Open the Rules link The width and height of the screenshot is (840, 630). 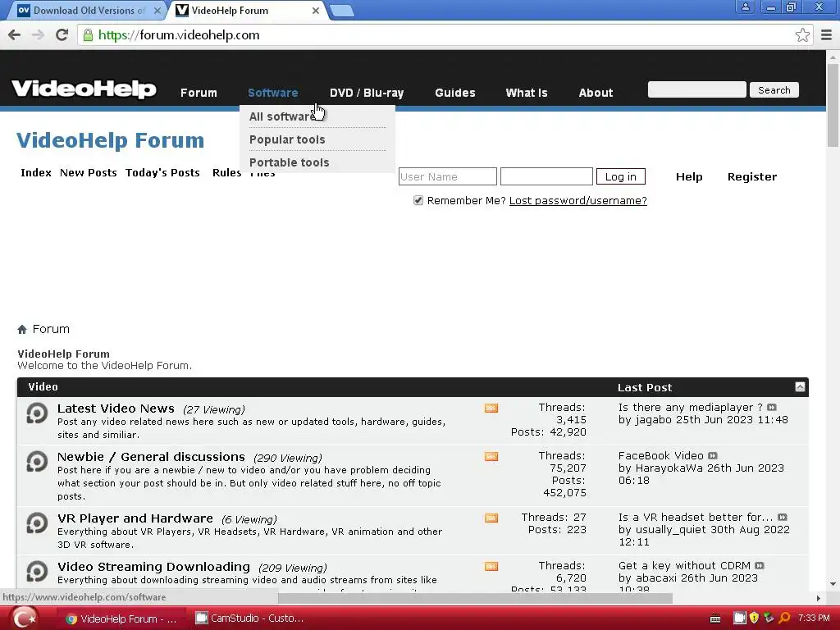click(x=226, y=172)
